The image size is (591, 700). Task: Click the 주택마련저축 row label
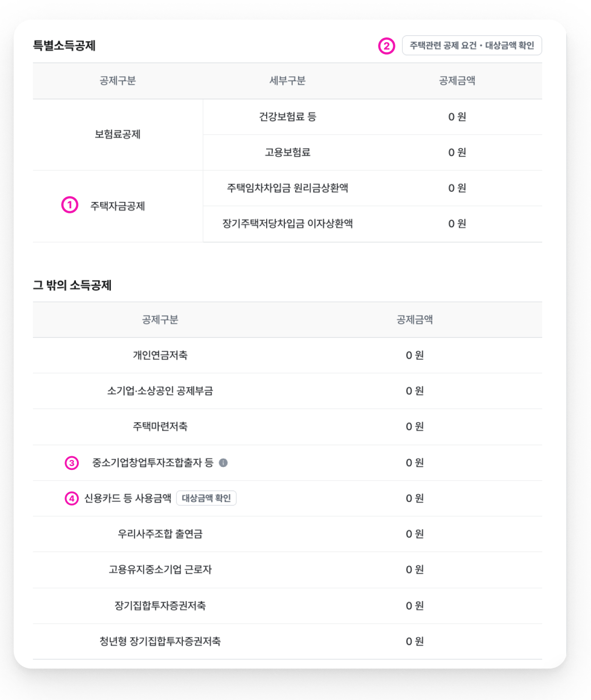point(160,426)
